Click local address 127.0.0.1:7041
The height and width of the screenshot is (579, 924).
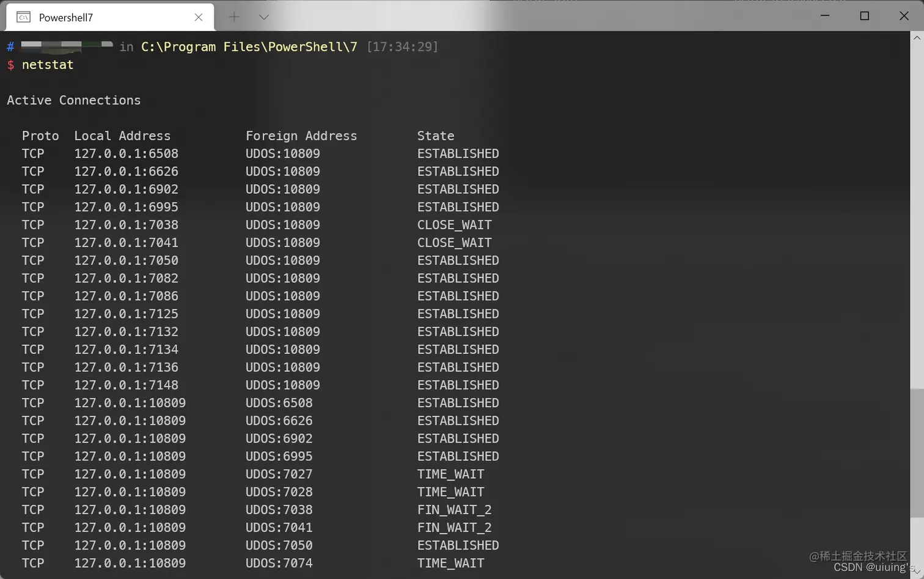pos(127,243)
